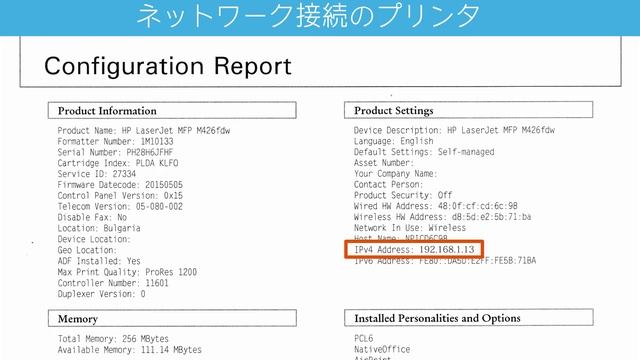Viewport: 640px width, 360px height.
Task: Click Installed Personalities and Options header
Action: (x=468, y=318)
